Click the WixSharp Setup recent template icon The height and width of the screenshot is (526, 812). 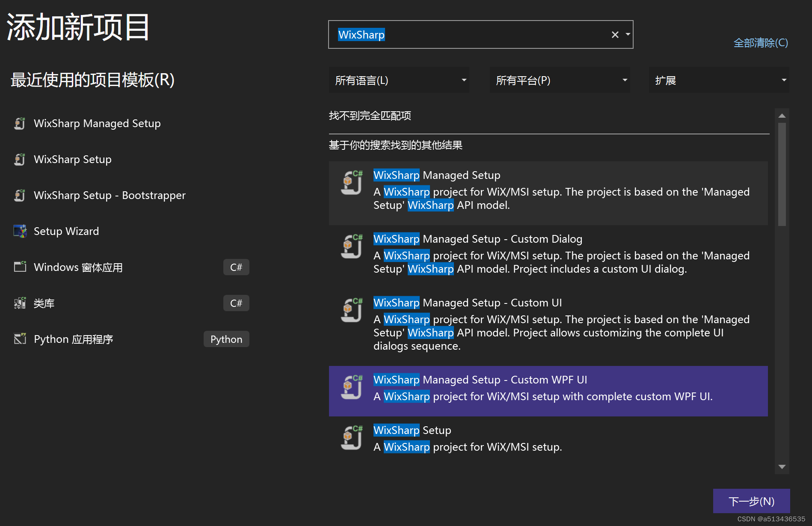[20, 159]
